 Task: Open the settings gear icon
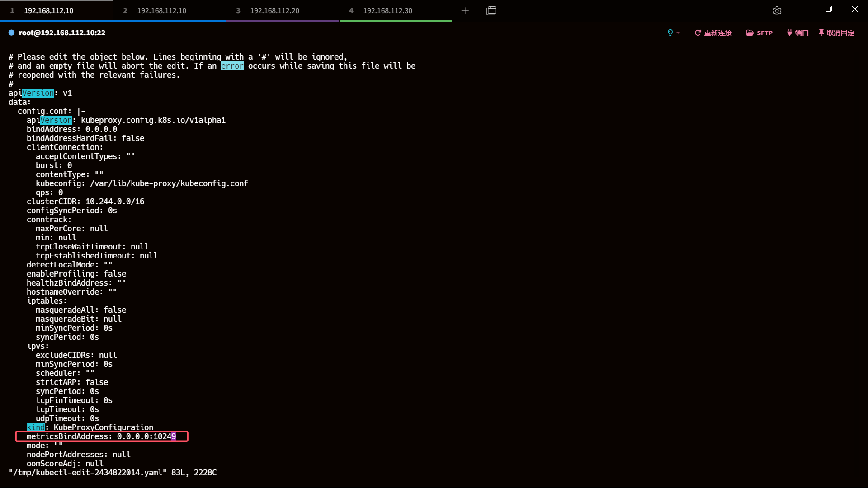[777, 11]
